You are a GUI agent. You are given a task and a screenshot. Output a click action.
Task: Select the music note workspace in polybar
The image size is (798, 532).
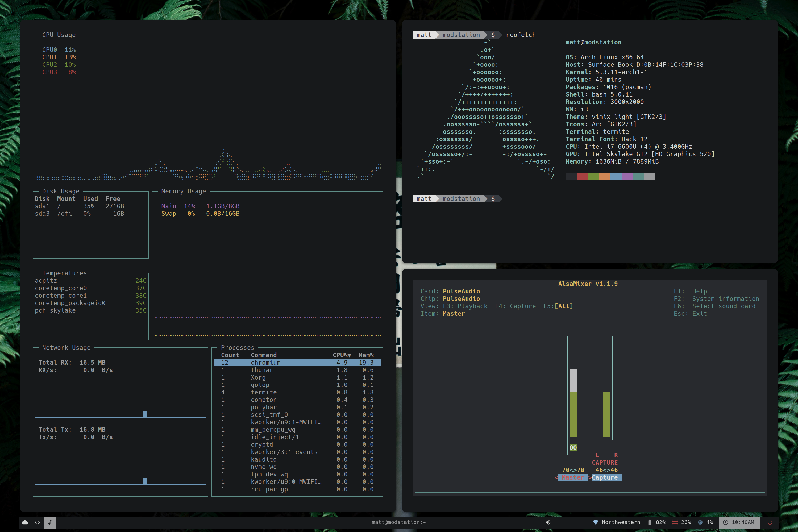pyautogui.click(x=50, y=522)
